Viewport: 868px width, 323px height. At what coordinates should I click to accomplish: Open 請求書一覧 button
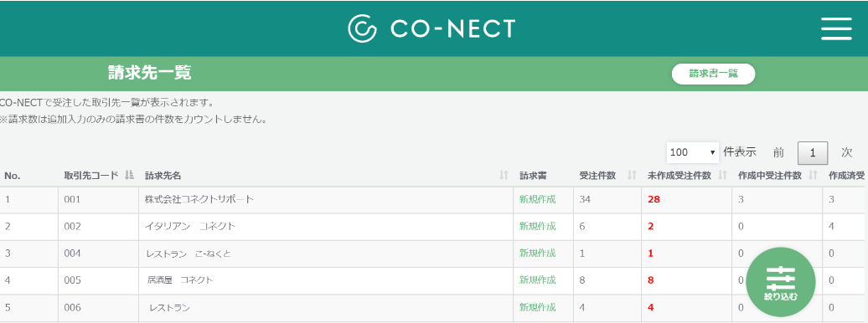click(714, 74)
